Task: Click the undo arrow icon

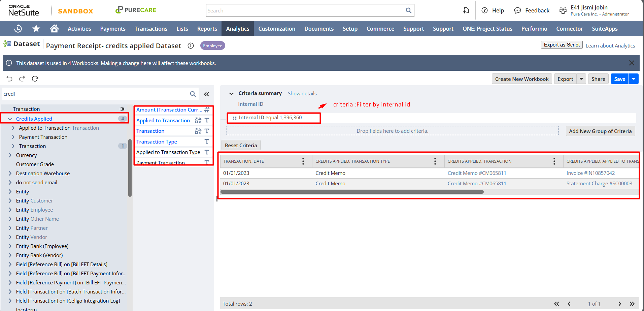Action: [x=9, y=79]
